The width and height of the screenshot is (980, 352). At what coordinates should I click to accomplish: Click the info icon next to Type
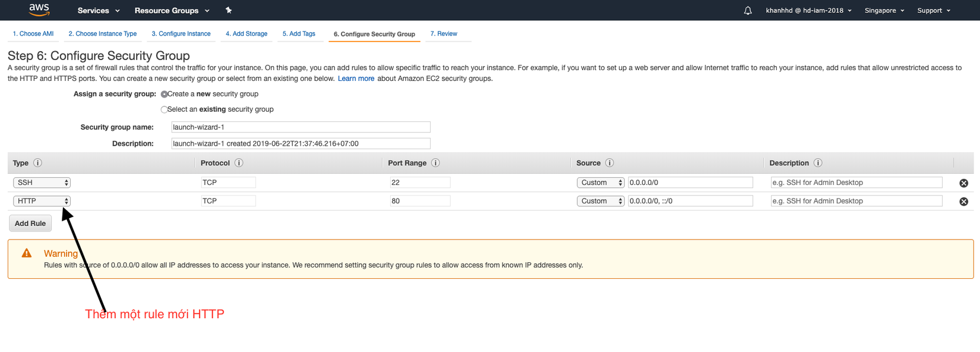tap(37, 163)
